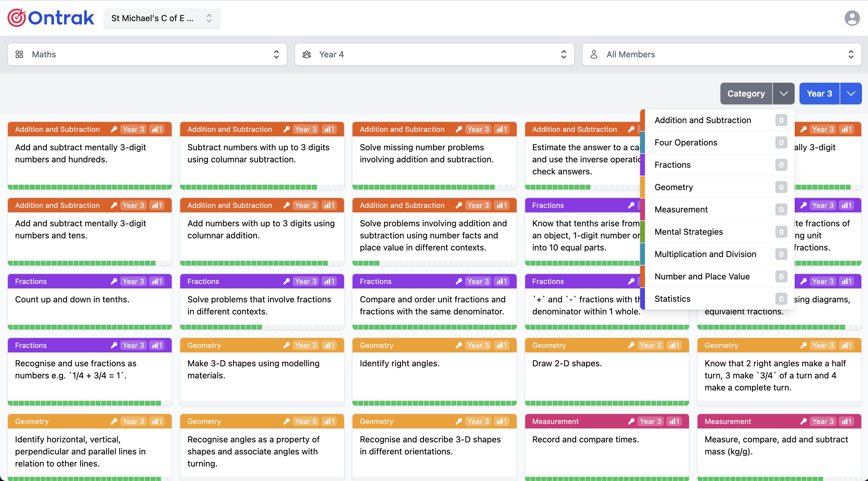Click progress bar on 'Draw 2-D shapes' card
The height and width of the screenshot is (481, 868).
(x=607, y=403)
